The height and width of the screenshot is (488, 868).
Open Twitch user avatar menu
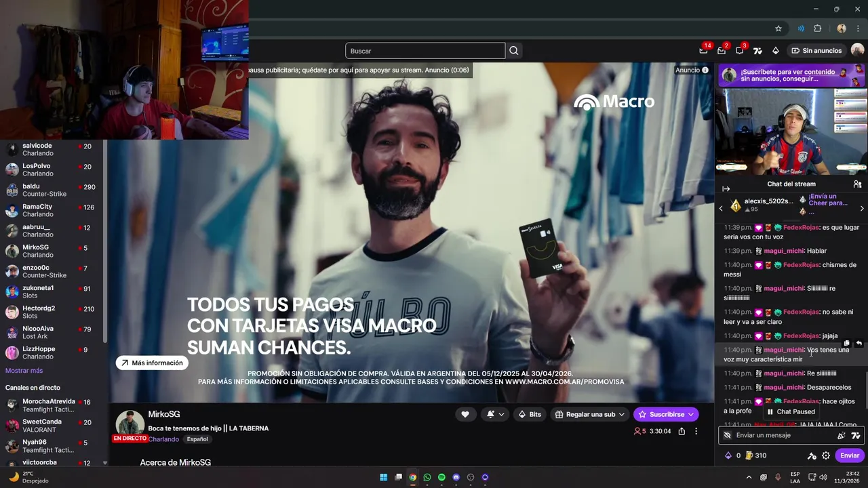(x=858, y=50)
